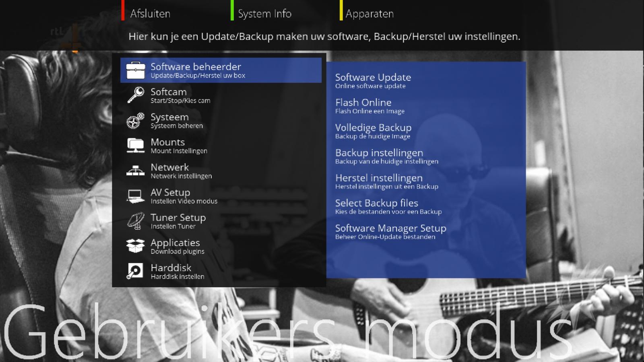Image resolution: width=644 pixels, height=362 pixels.
Task: Click the 'Hier kun je een Update/Backup' help text
Action: coord(324,37)
